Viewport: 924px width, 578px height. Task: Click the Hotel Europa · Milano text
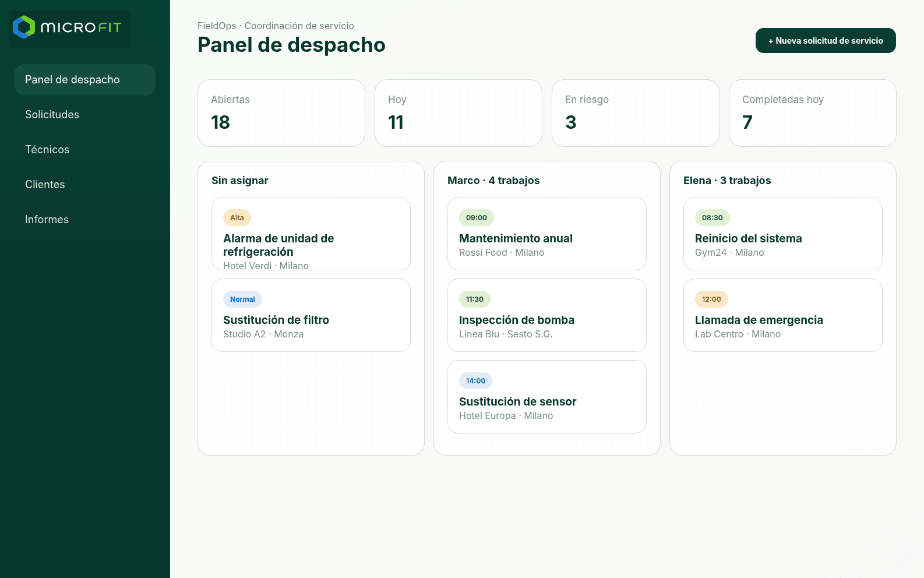pos(506,416)
